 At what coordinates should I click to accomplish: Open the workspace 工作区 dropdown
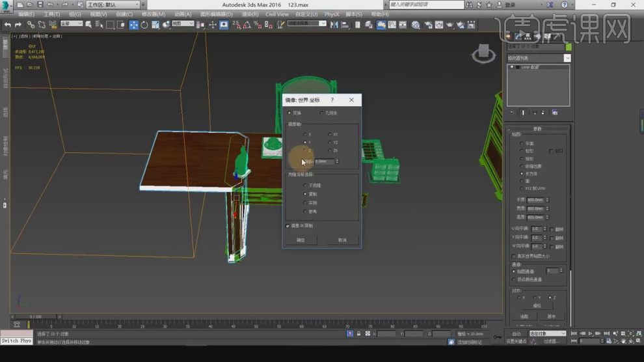pyautogui.click(x=113, y=5)
